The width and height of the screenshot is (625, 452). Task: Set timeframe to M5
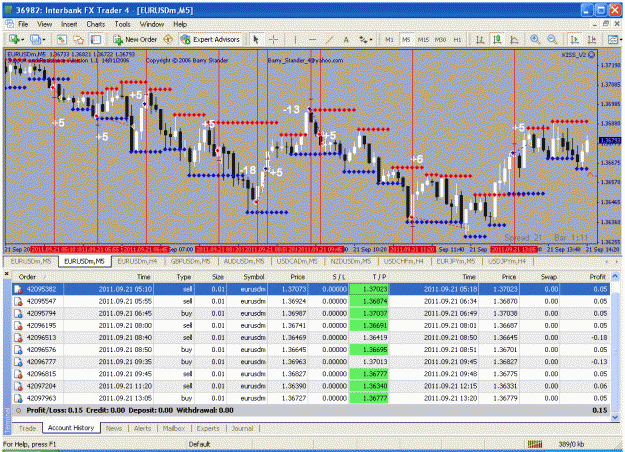(x=406, y=39)
